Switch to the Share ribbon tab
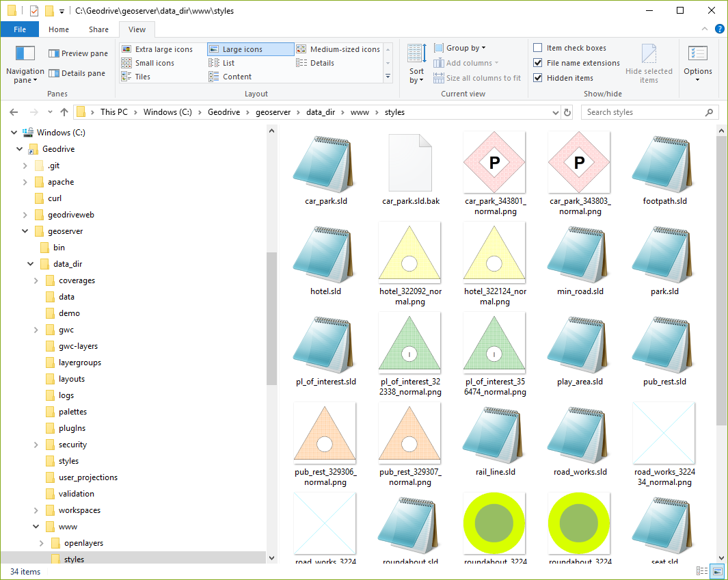Screen dimensions: 728x580 (x=98, y=29)
